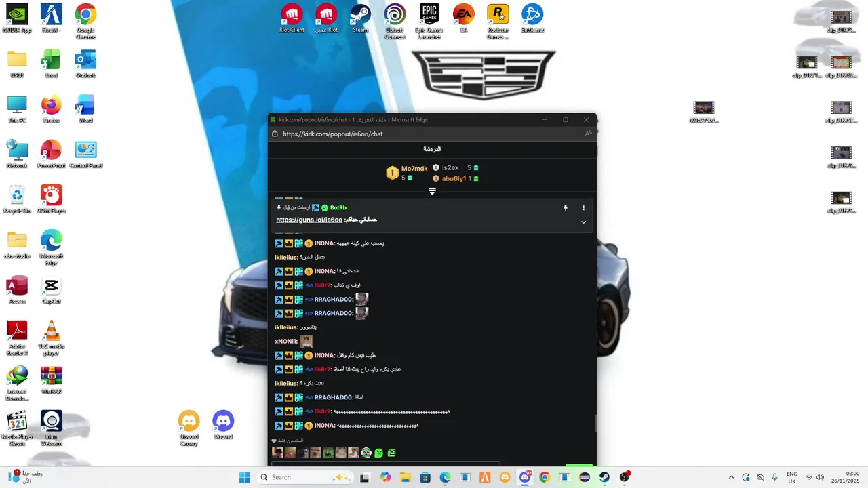Screen dimensions: 868x488
Task: Open Internet Download Manager desktop shortcut
Action: [17, 384]
